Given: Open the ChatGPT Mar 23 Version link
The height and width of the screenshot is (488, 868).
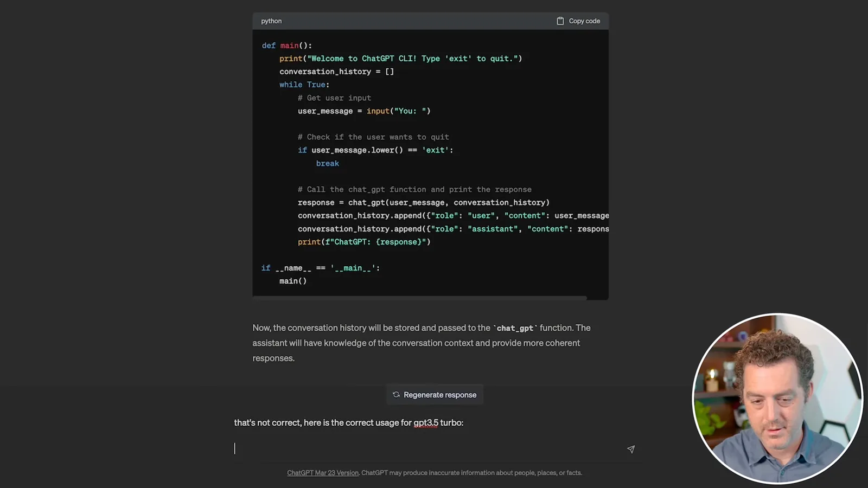Looking at the screenshot, I should pyautogui.click(x=323, y=473).
